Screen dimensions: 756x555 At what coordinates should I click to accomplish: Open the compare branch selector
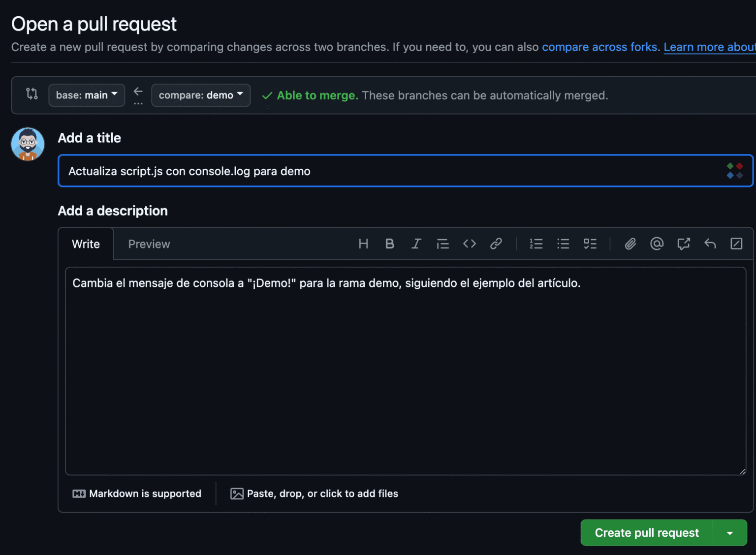pyautogui.click(x=200, y=95)
